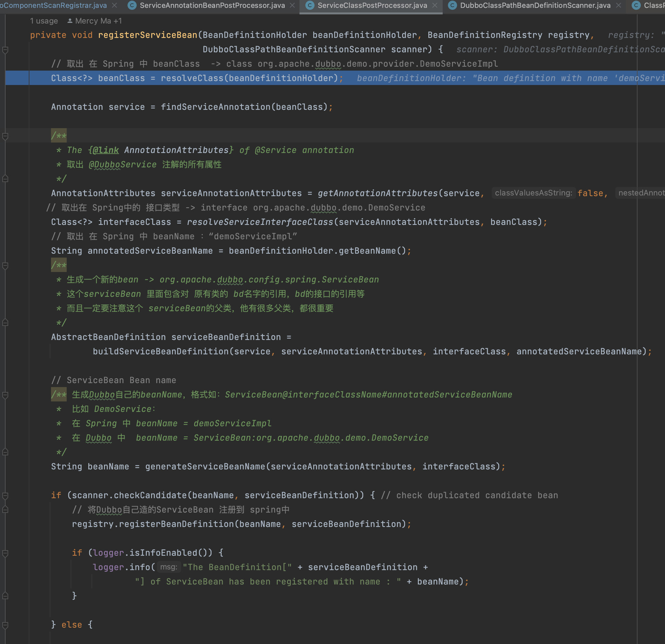Click fold marker at '} else {' line
The width and height of the screenshot is (665, 644).
pos(5,625)
